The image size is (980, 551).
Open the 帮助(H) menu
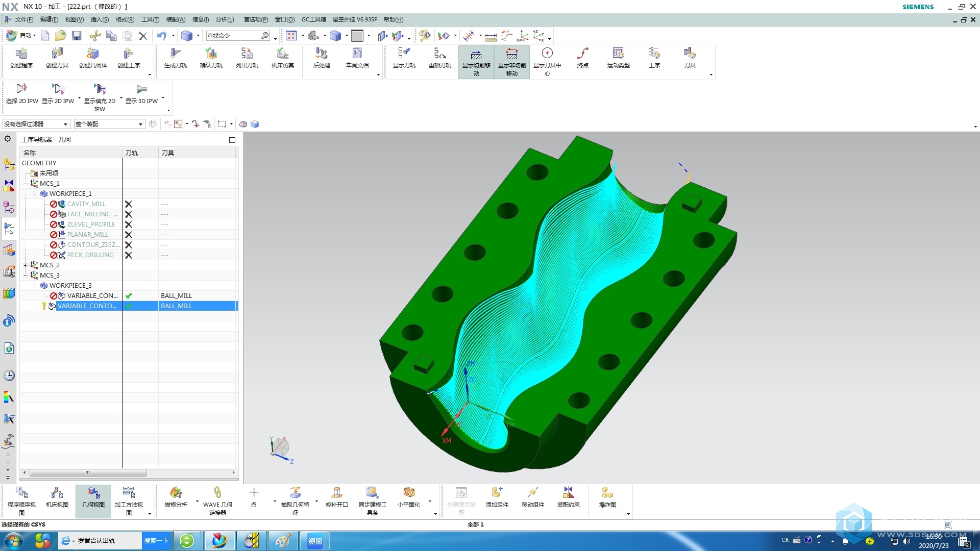coord(394,19)
